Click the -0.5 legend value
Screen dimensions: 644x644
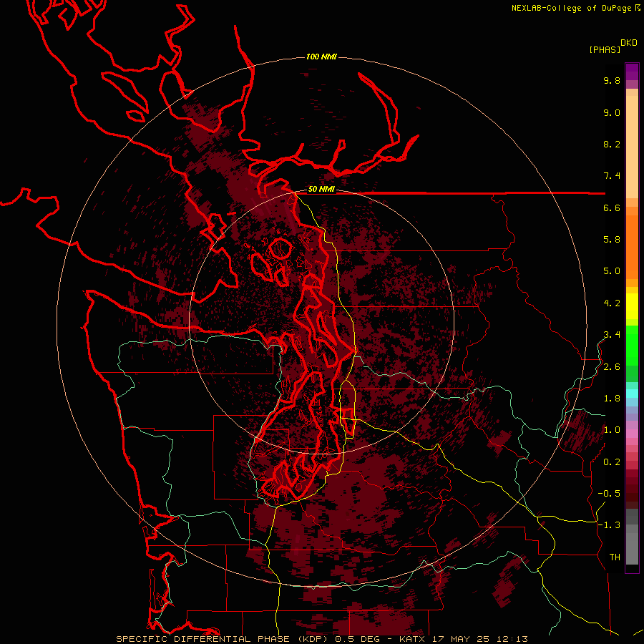(x=609, y=494)
